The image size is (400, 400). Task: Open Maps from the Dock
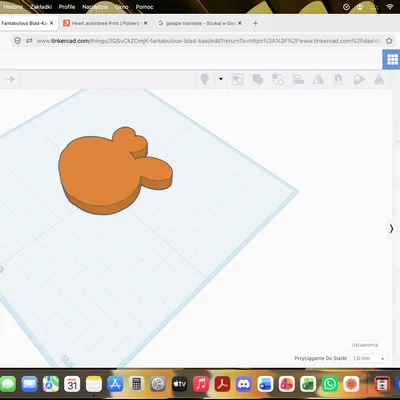[x=51, y=384]
